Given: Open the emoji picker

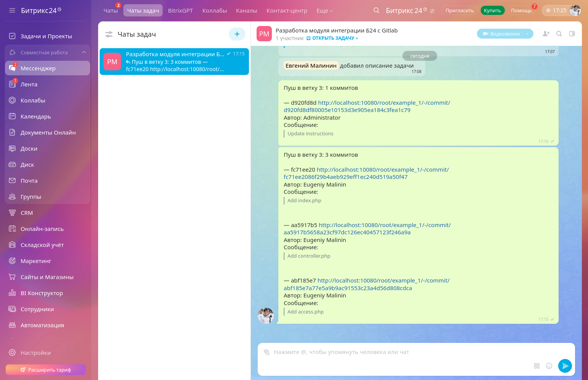Looking at the screenshot, I should click(549, 366).
